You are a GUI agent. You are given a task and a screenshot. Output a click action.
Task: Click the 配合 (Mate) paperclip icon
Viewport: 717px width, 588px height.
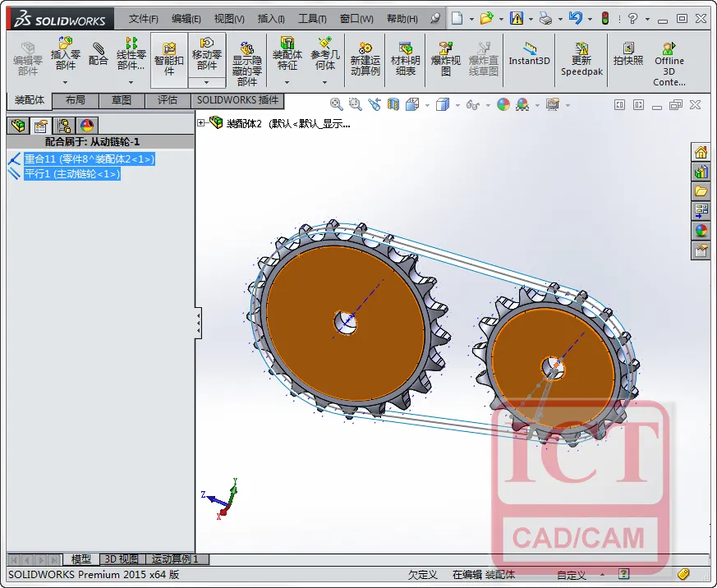point(98,54)
